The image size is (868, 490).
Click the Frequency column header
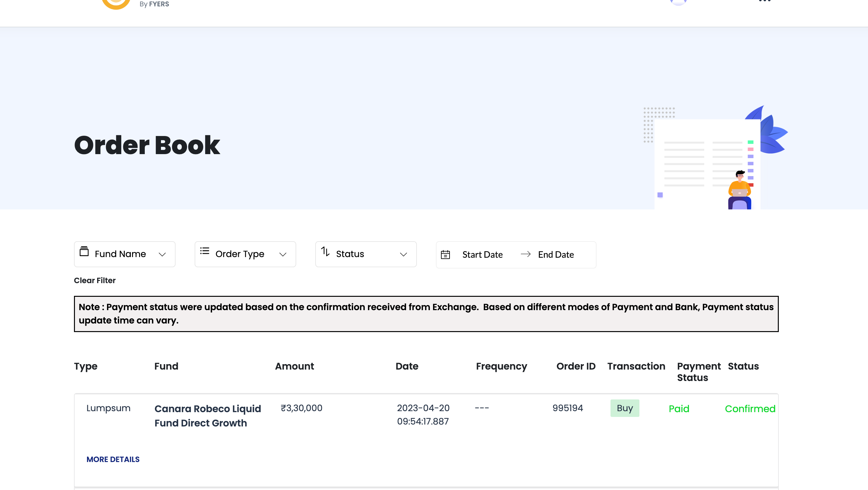(501, 366)
